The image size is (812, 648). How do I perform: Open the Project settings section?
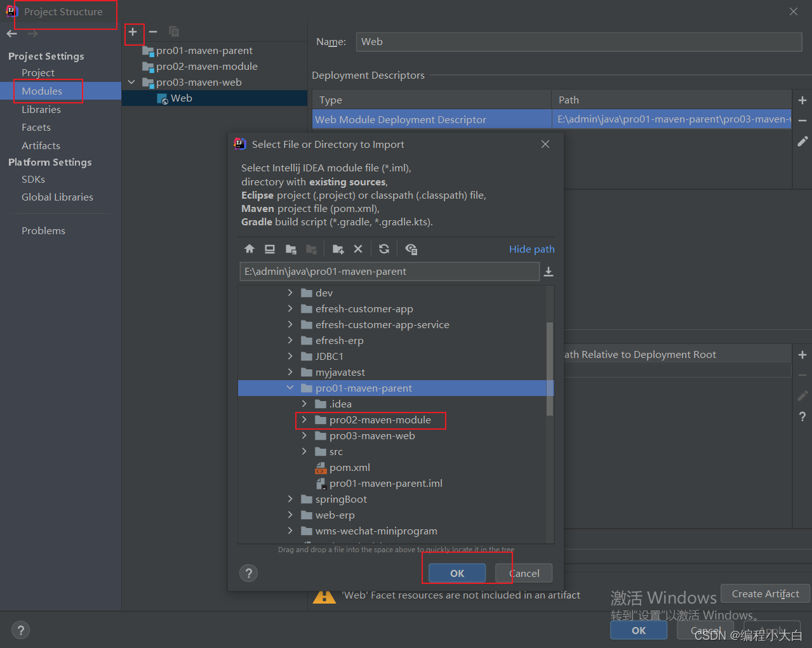(x=38, y=72)
